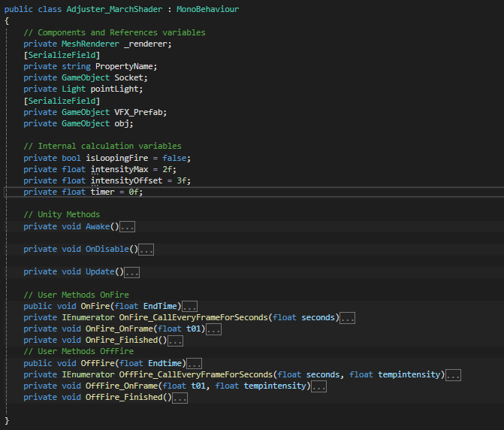Viewport: 504px width, 430px height.
Task: Click the intensityMax variable name
Action: coord(119,169)
